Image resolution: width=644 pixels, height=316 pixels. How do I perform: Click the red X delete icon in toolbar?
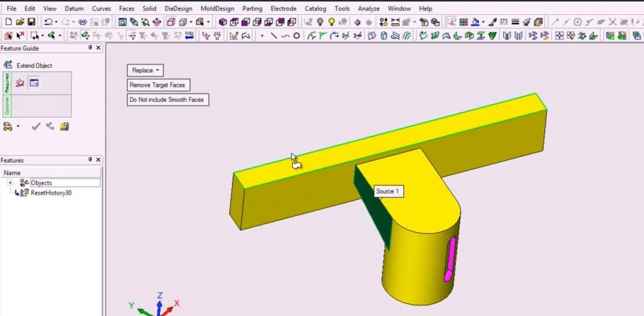[x=20, y=35]
